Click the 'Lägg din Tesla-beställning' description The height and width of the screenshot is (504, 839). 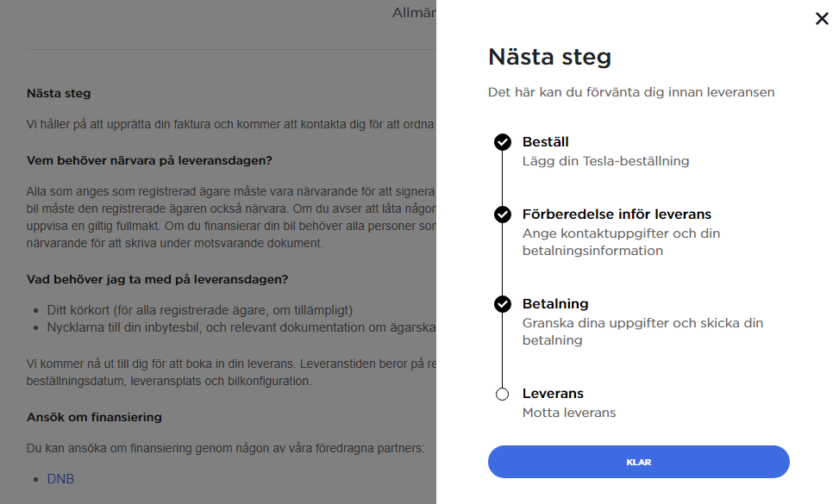pos(605,161)
